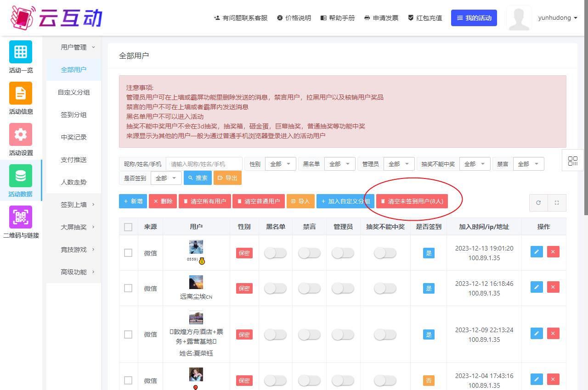Click the floating QR code icon at right edge
Screen dimensions: 588x390
pos(572,161)
